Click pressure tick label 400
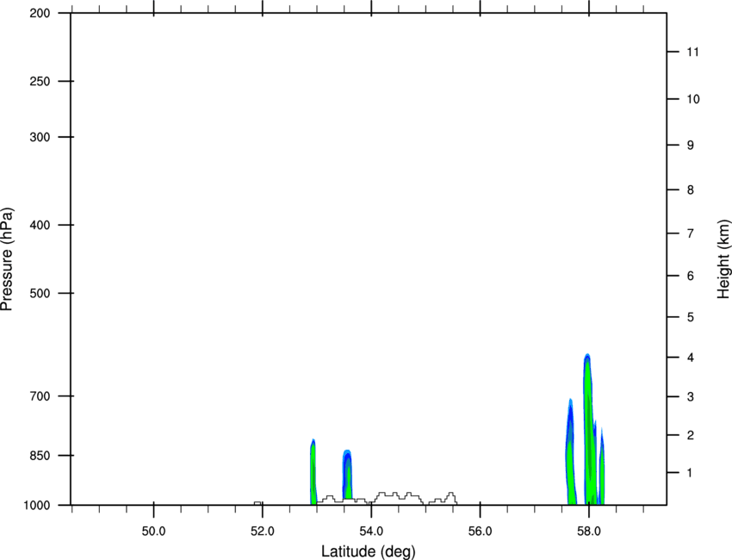The height and width of the screenshot is (560, 732). (x=40, y=225)
